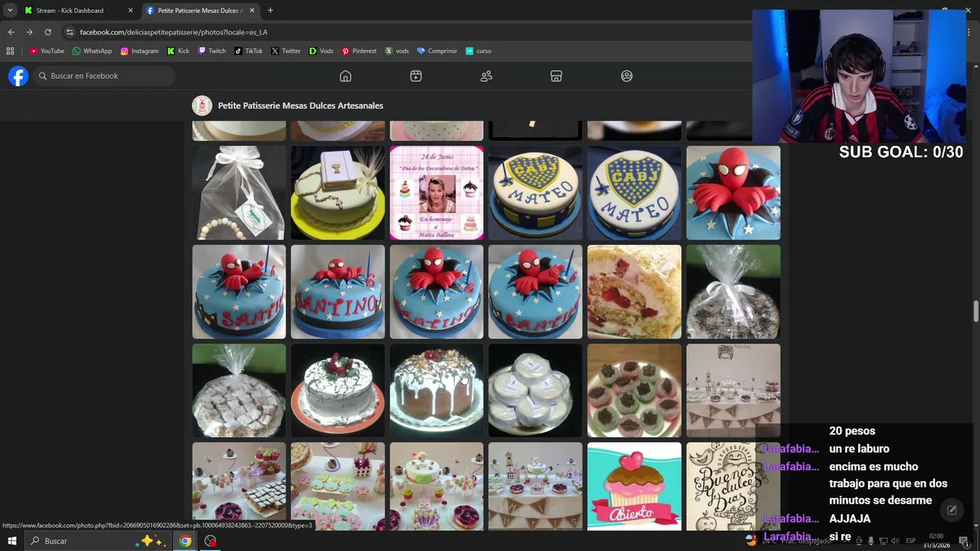Open the curso bookmark
Image resolution: width=980 pixels, height=551 pixels.
pos(479,51)
